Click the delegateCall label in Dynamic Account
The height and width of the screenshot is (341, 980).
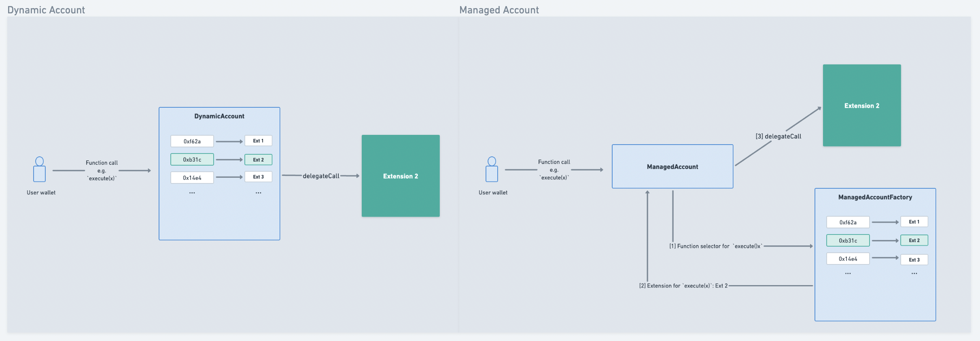pyautogui.click(x=321, y=176)
